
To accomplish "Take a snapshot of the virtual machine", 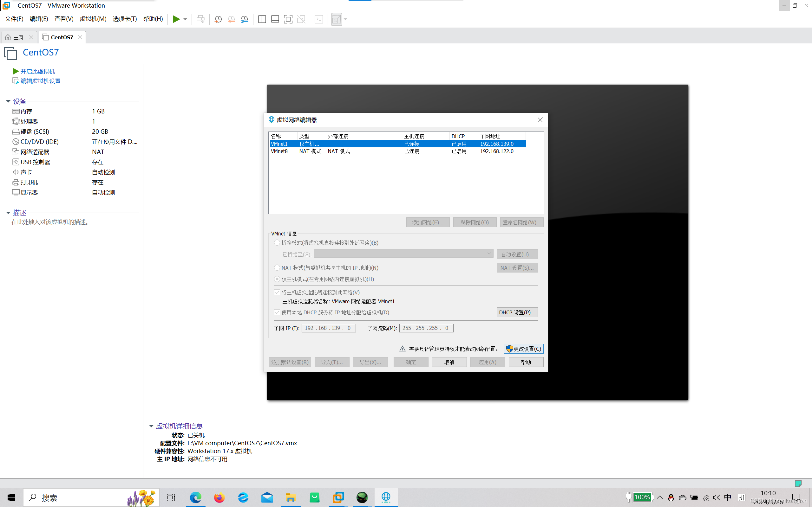I will (218, 19).
